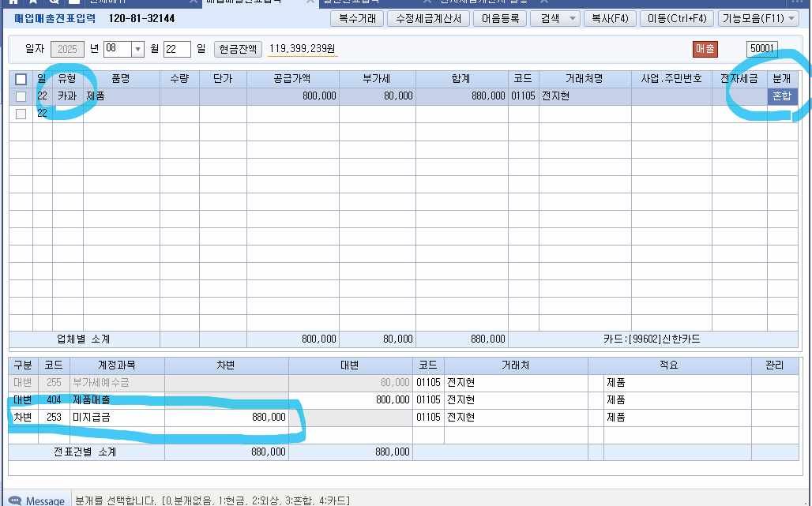Viewport: 812px width, 506px height.
Task: Select the 제품매출 account cell
Action: pos(117,400)
